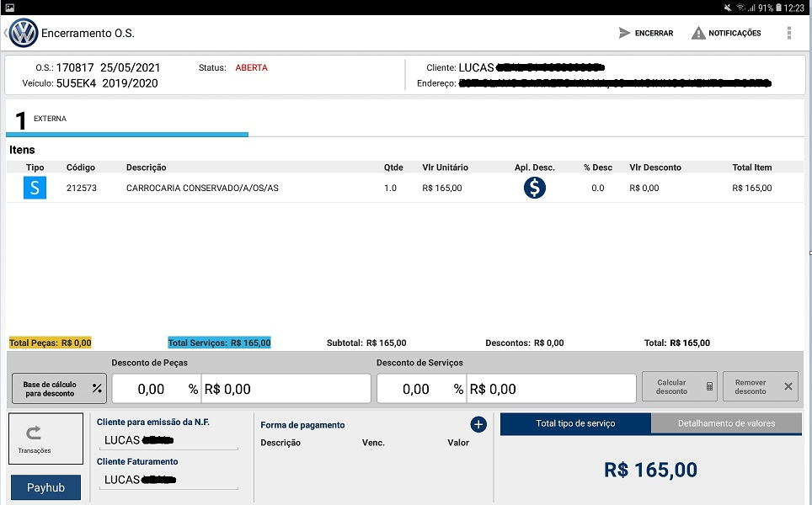The height and width of the screenshot is (505, 812).
Task: Click the status ABERTA text
Action: tap(251, 68)
